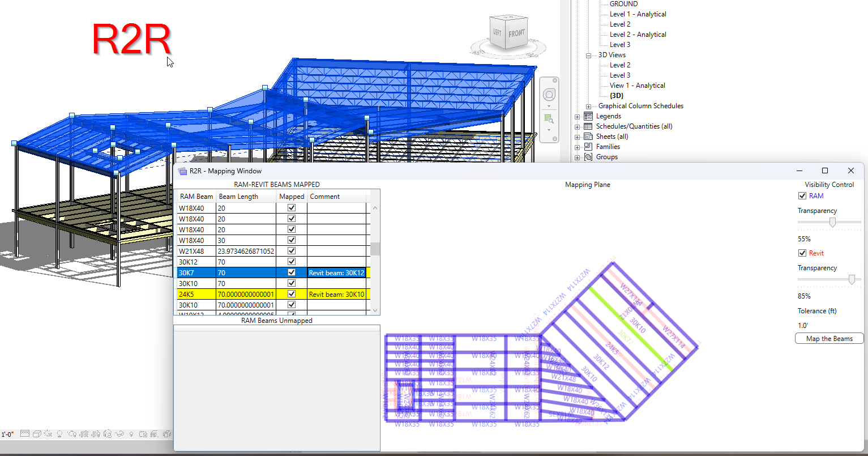Toggle the Sun Path icon
This screenshot has height=456, width=868.
pyautogui.click(x=48, y=434)
